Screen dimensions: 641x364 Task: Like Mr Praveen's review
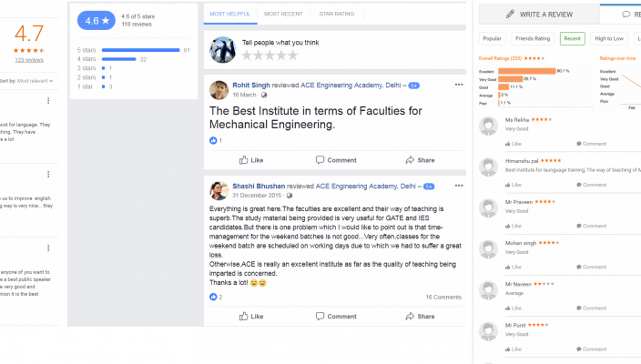[x=513, y=226]
